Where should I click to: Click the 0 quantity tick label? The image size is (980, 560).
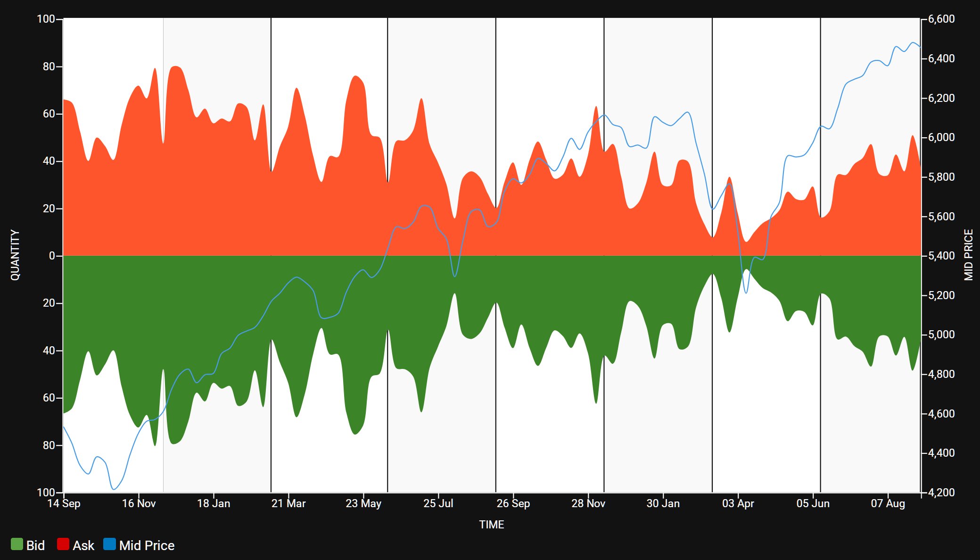[x=52, y=256]
